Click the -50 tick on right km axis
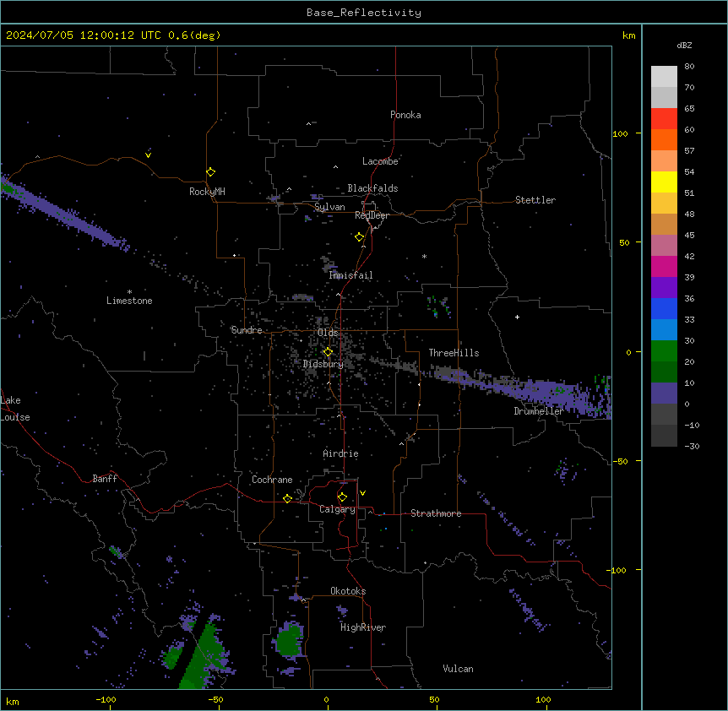The height and width of the screenshot is (711, 728). [x=620, y=461]
